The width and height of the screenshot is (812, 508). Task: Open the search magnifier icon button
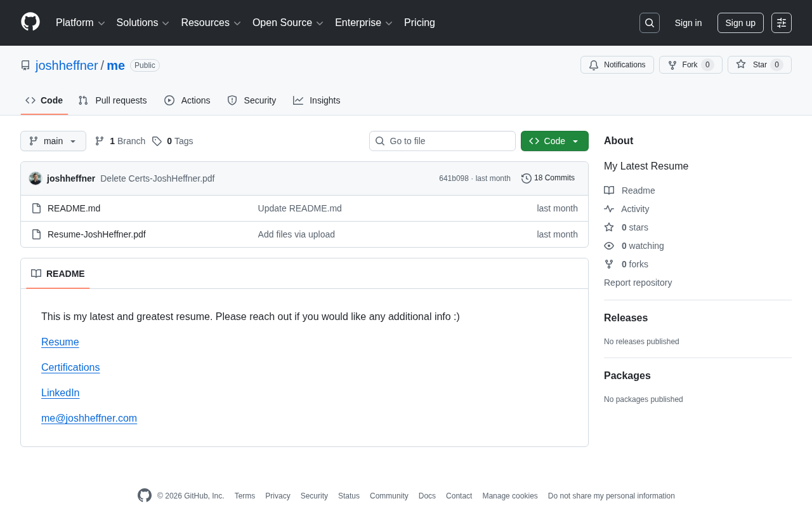coord(649,23)
